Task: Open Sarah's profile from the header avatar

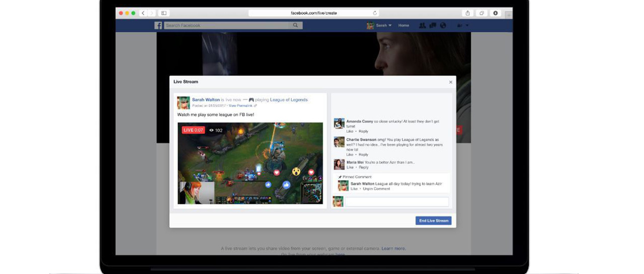Action: (x=370, y=26)
